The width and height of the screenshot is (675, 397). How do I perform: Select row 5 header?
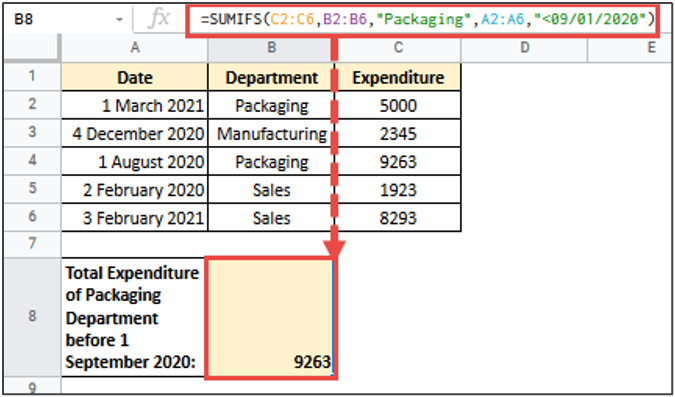32,189
